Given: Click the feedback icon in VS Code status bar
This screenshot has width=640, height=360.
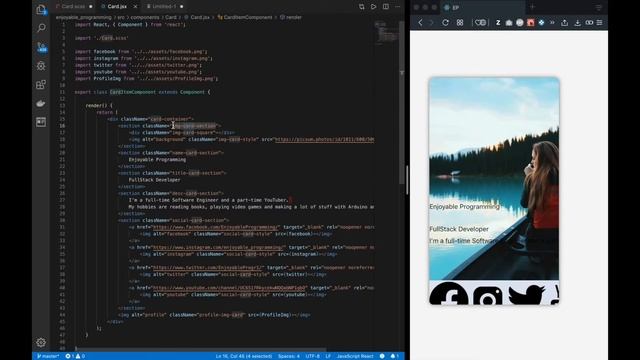Looking at the screenshot, I should 382,356.
